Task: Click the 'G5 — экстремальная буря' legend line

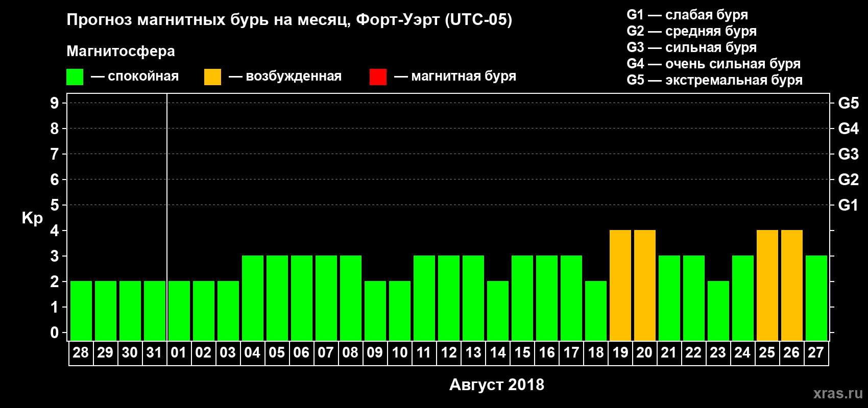Action: coord(714,80)
